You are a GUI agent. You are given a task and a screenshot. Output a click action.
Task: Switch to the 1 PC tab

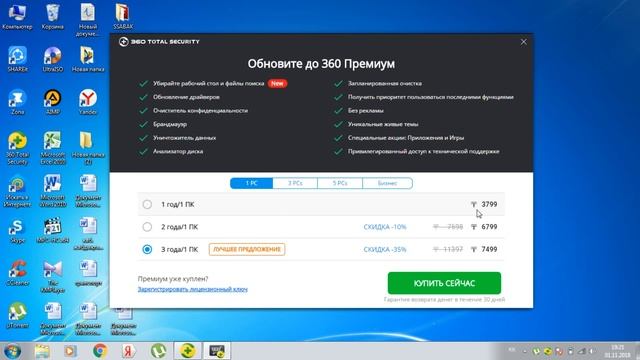(x=251, y=183)
